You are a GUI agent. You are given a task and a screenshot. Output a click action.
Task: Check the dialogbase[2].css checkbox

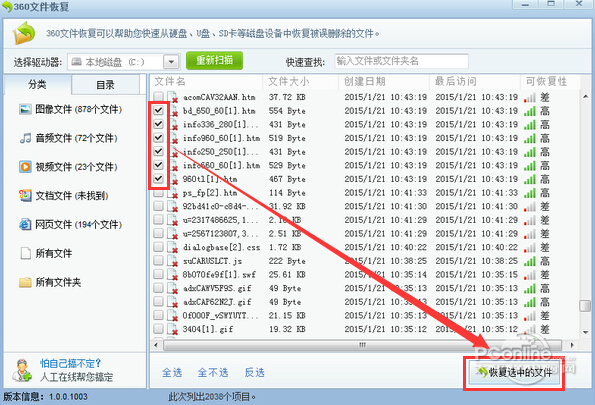158,247
